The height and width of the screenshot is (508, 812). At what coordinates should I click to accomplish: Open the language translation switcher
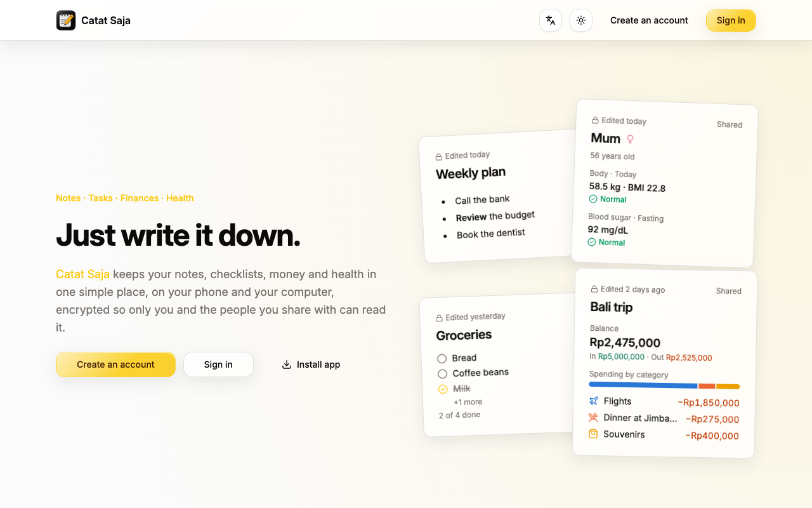pos(551,20)
